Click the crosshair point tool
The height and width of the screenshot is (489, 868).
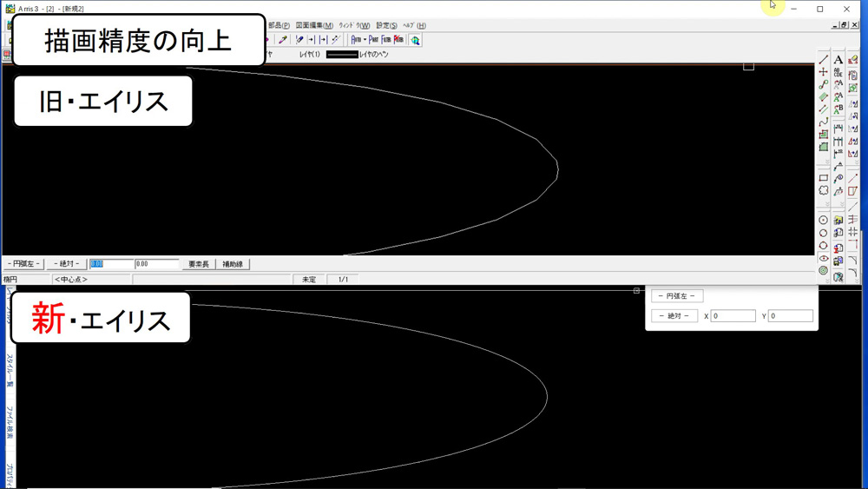point(823,72)
